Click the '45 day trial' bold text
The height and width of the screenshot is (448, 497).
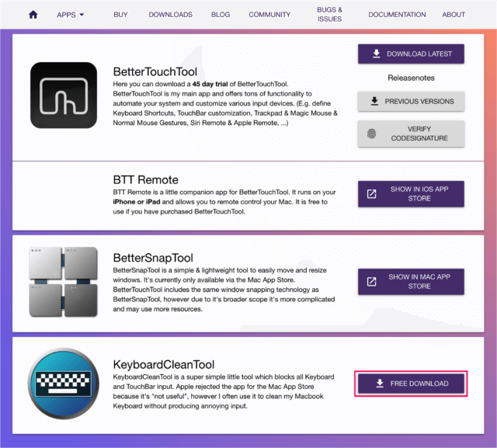[x=210, y=85]
